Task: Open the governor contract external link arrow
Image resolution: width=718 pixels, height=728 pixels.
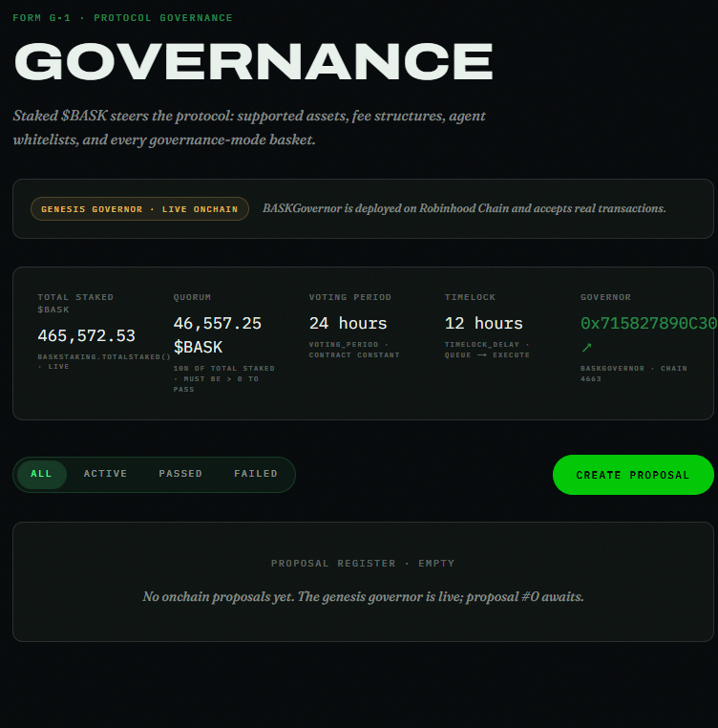Action: [586, 348]
